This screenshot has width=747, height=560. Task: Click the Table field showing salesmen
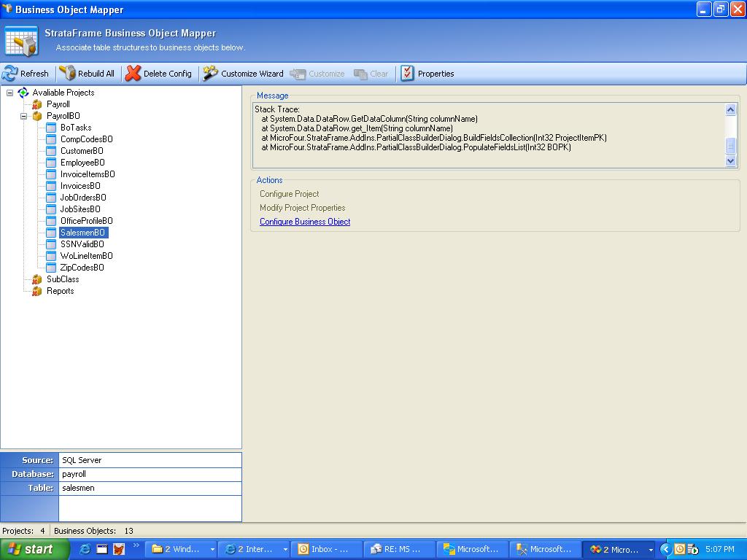point(150,488)
